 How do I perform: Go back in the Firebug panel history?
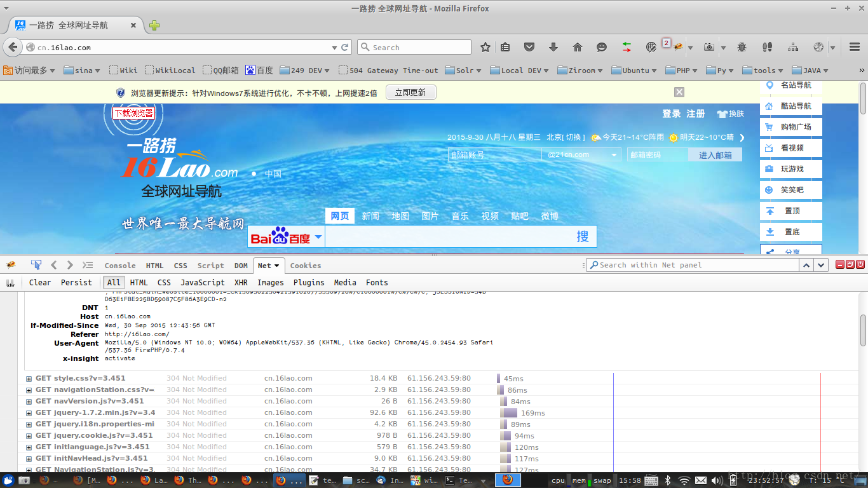(54, 265)
